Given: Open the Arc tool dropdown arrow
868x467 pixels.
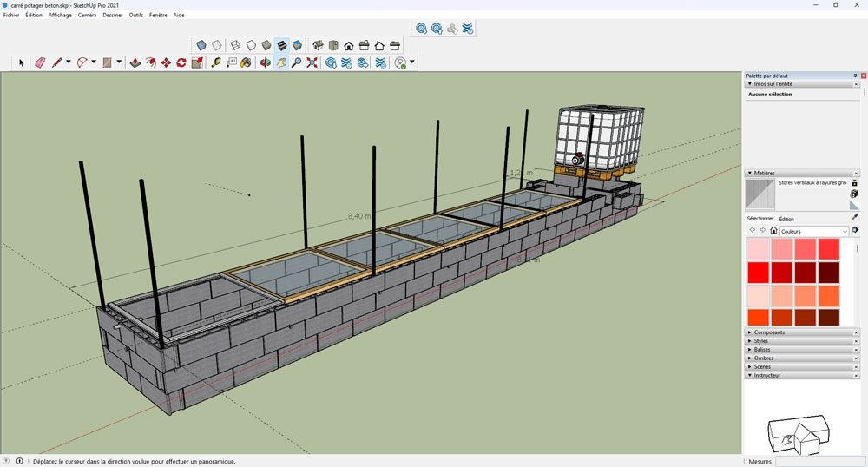Looking at the screenshot, I should tap(94, 62).
